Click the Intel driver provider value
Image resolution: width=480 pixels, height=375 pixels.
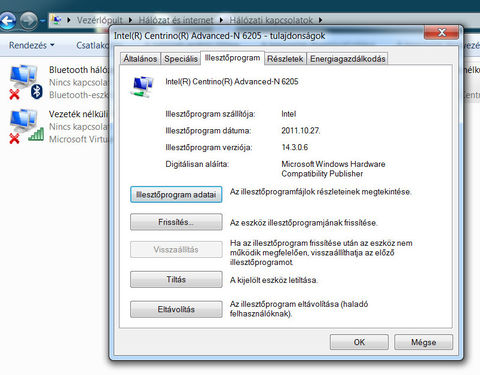point(289,114)
